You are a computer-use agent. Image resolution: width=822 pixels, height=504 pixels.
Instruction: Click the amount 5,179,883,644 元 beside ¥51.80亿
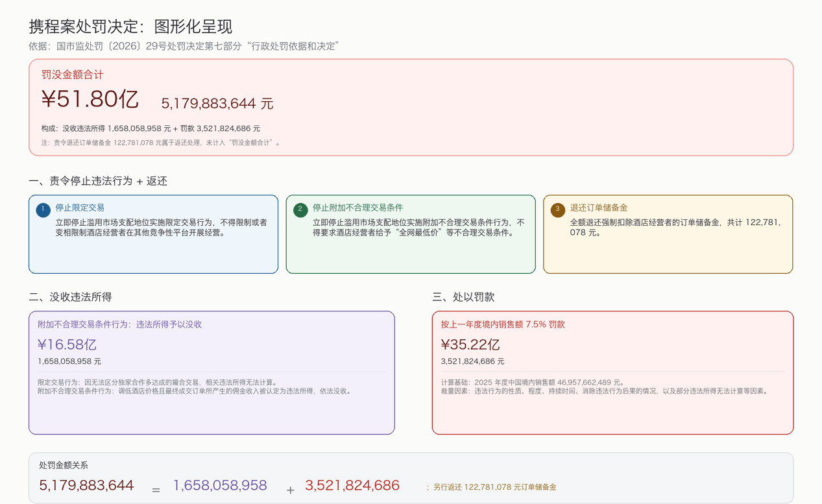(x=217, y=104)
